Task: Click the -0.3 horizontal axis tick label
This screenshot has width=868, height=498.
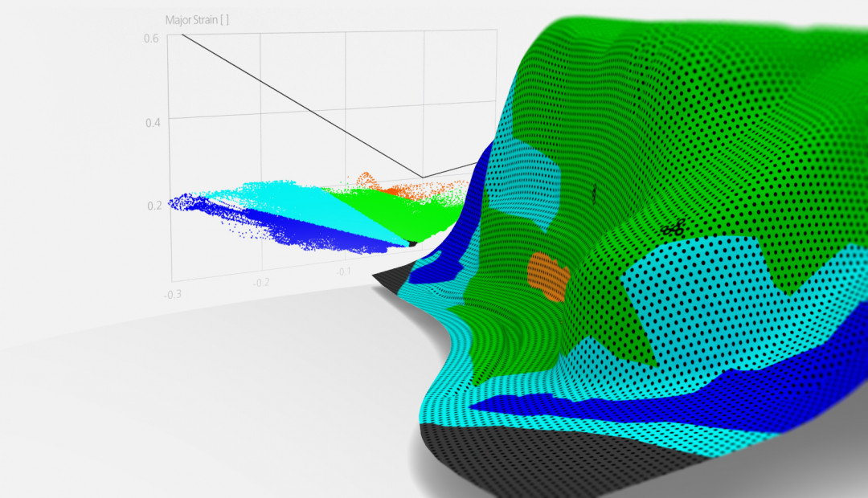Action: click(172, 294)
